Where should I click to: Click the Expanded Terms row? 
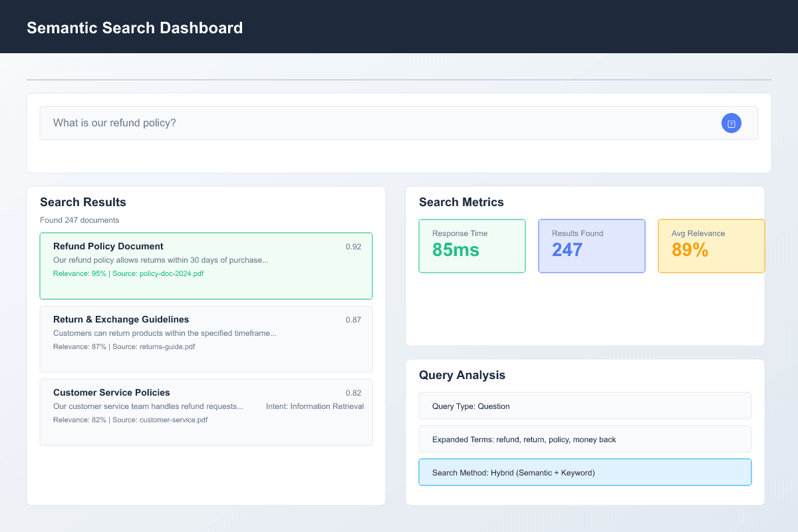pyautogui.click(x=585, y=439)
